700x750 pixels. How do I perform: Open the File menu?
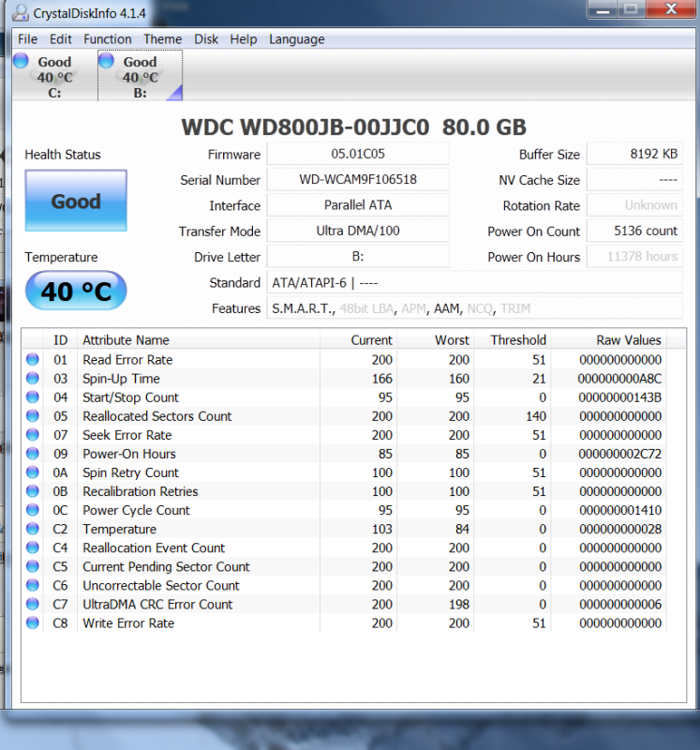click(27, 39)
